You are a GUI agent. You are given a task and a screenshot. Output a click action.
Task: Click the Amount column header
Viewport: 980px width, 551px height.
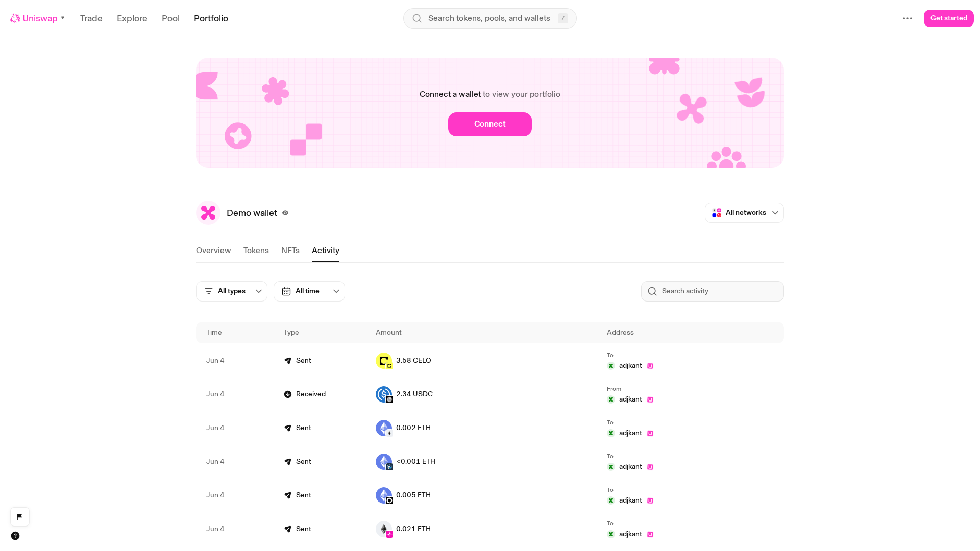click(388, 333)
